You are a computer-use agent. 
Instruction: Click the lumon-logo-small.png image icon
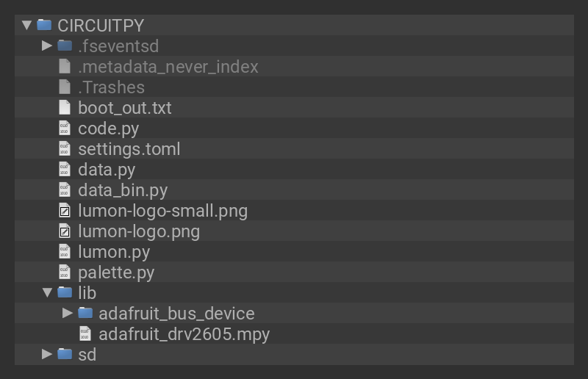[x=65, y=211]
